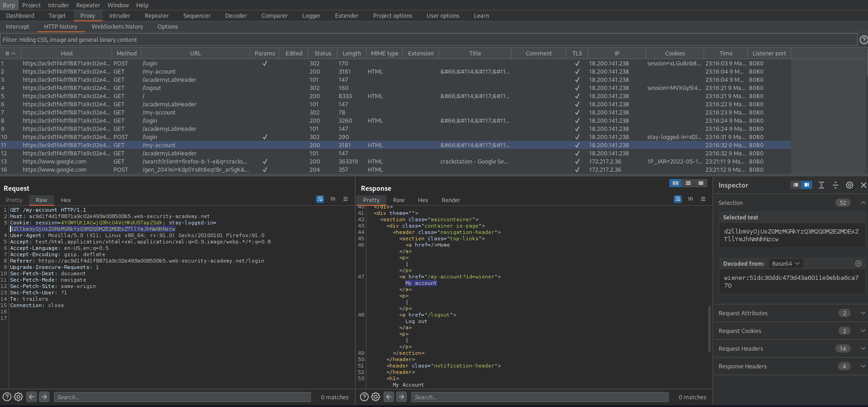The width and height of the screenshot is (868, 407).
Task: Switch to combined tabbed request/response layout
Action: [701, 183]
